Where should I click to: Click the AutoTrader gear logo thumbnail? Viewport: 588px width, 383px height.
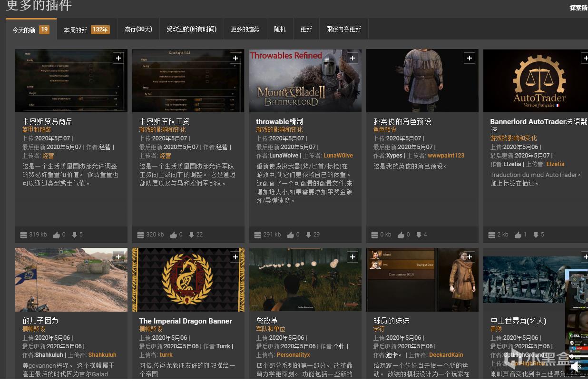coord(536,81)
